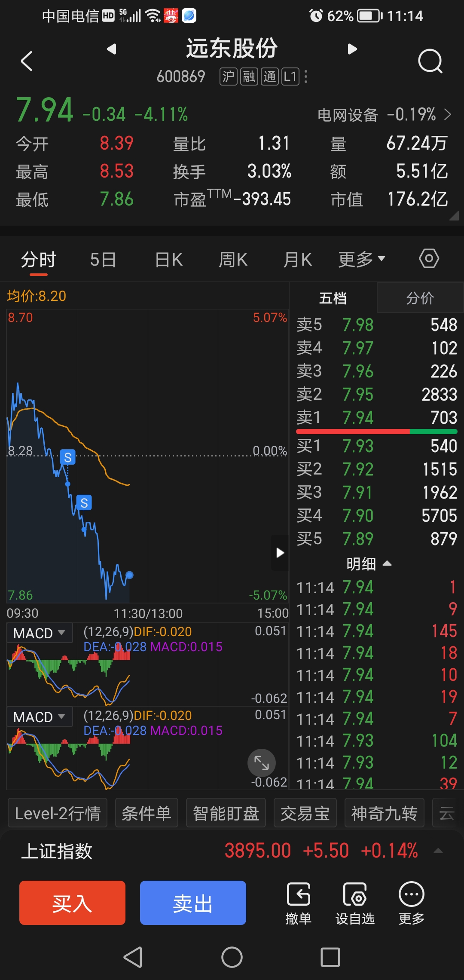Tap the 买3 row price 7.91
464x980 pixels.
[x=358, y=493]
